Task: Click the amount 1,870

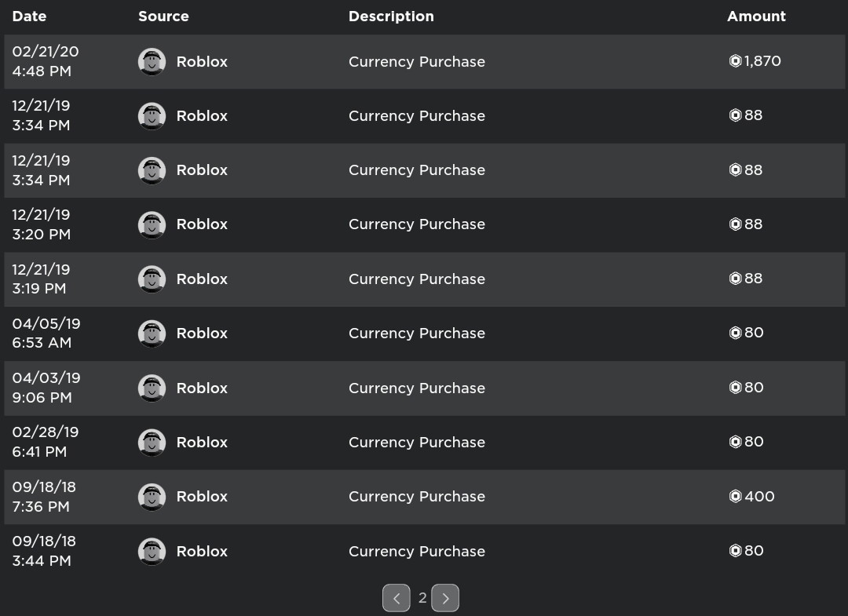Action: tap(762, 61)
